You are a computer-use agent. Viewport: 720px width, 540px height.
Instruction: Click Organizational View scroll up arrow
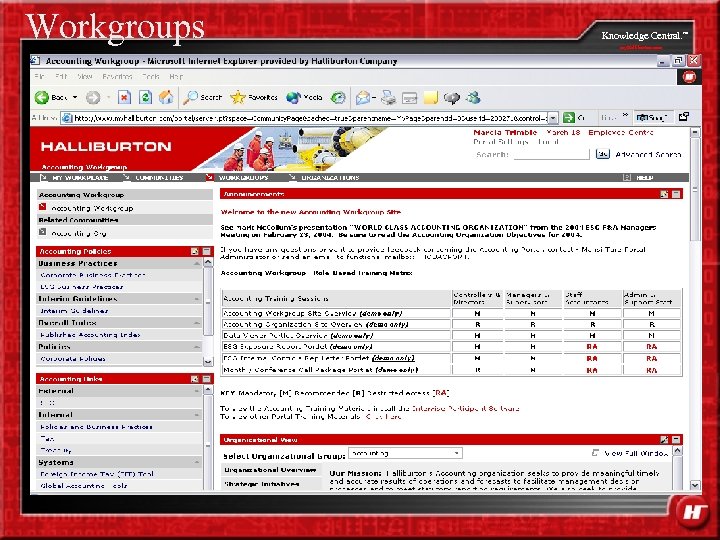point(677,451)
